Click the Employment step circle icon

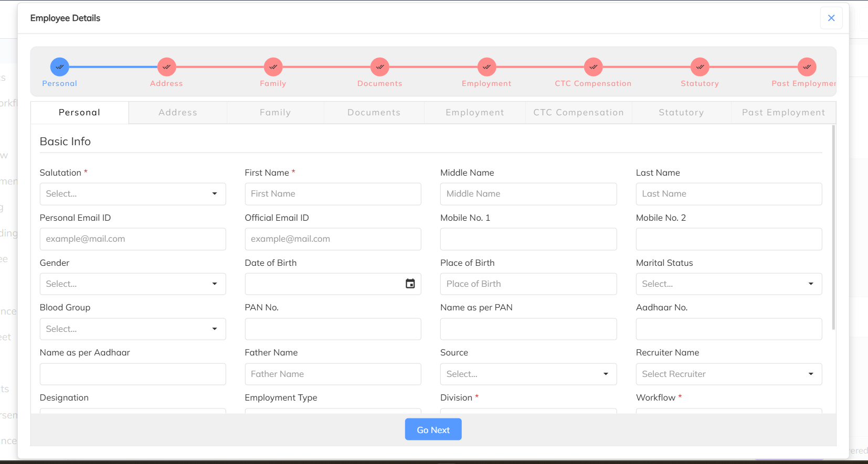487,67
